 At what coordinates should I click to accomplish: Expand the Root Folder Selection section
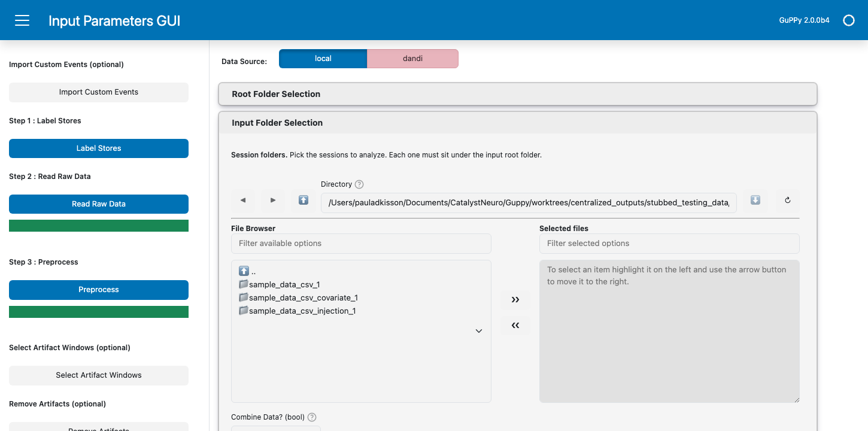518,94
